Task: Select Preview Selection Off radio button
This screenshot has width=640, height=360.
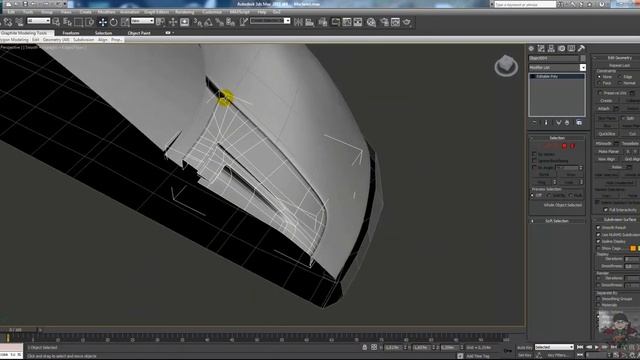Action: click(x=532, y=196)
